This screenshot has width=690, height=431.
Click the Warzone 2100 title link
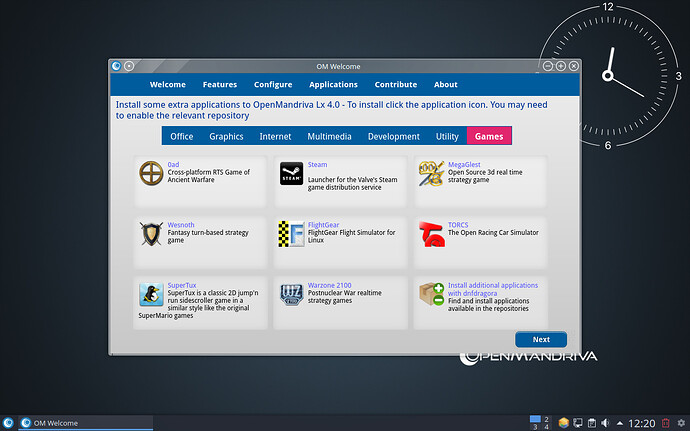[x=329, y=285]
